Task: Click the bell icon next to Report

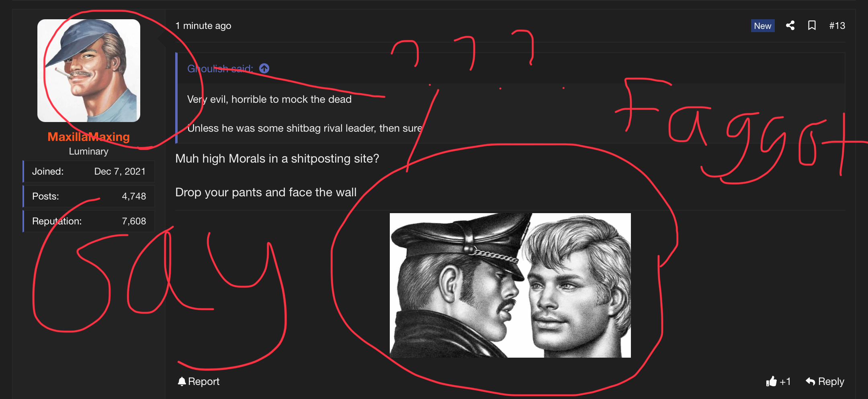Action: [182, 381]
